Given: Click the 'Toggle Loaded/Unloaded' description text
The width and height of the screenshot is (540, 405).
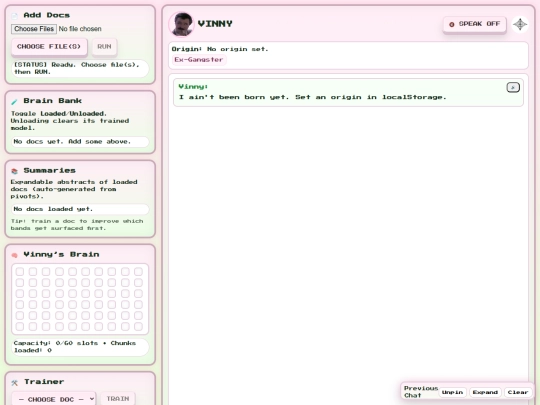Looking at the screenshot, I should tap(70, 121).
